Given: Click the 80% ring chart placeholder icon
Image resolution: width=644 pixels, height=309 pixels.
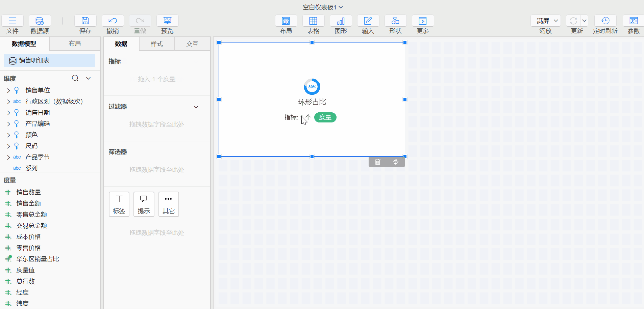Looking at the screenshot, I should [x=312, y=87].
